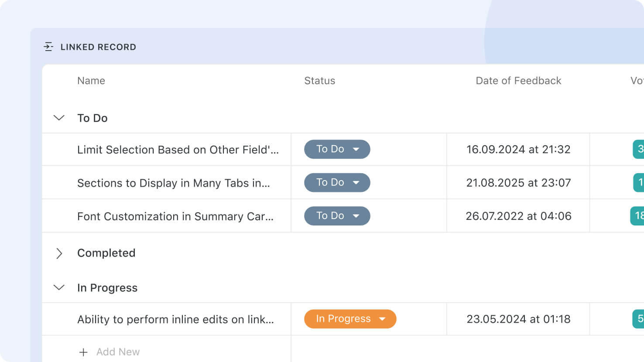Click the Date of Feedback column header
Image resolution: width=644 pixels, height=362 pixels.
click(x=518, y=81)
